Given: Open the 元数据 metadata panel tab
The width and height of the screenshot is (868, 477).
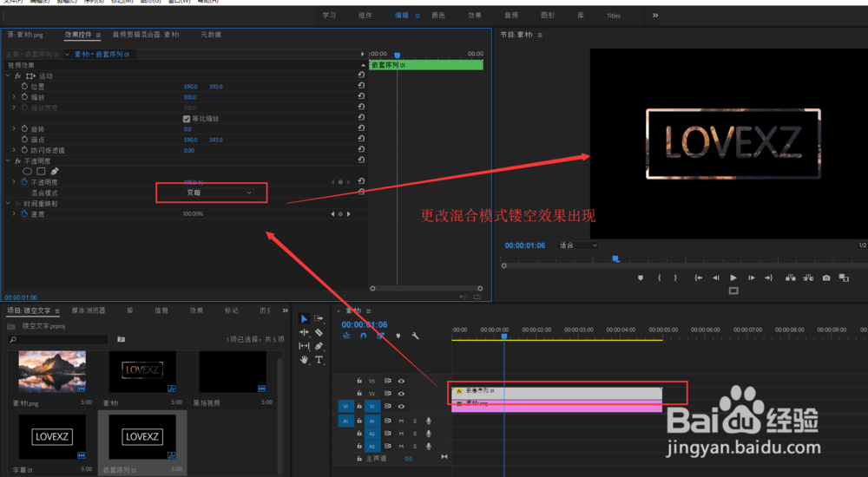Looking at the screenshot, I should [211, 35].
